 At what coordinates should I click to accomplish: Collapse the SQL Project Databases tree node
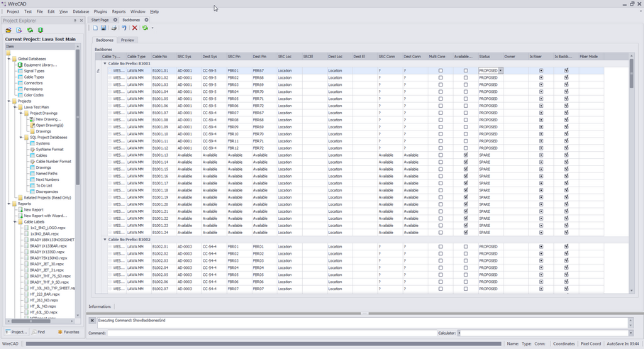pos(21,137)
